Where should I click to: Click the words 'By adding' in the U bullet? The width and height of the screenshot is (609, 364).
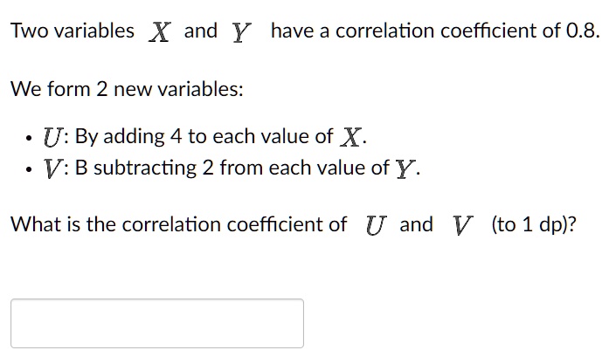pyautogui.click(x=120, y=137)
